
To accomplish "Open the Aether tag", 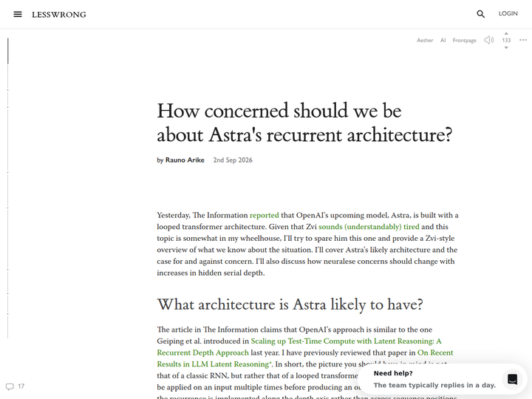I will click(425, 41).
